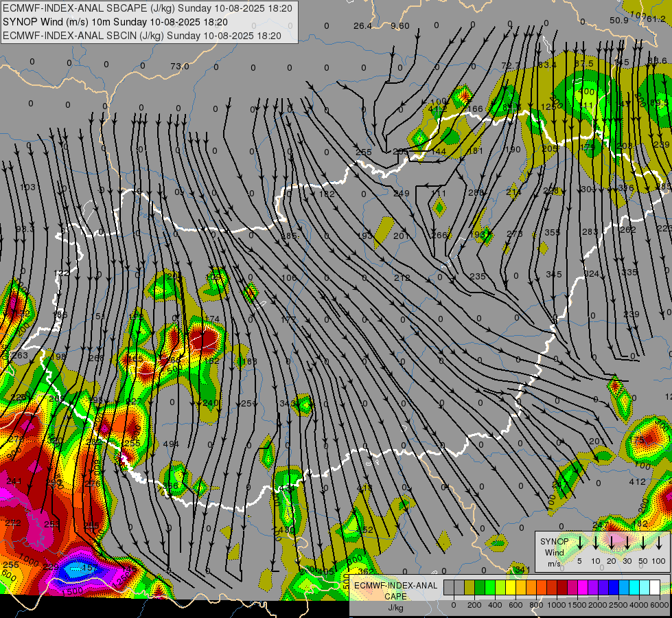Click the 494 value on the map

tap(171, 444)
